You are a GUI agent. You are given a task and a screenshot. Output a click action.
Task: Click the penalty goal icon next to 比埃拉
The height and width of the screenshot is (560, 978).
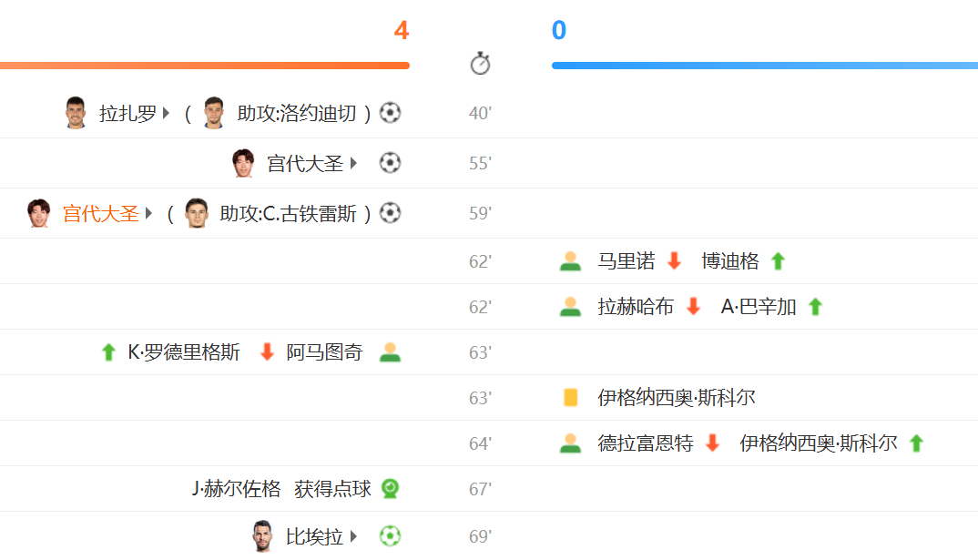tap(390, 537)
